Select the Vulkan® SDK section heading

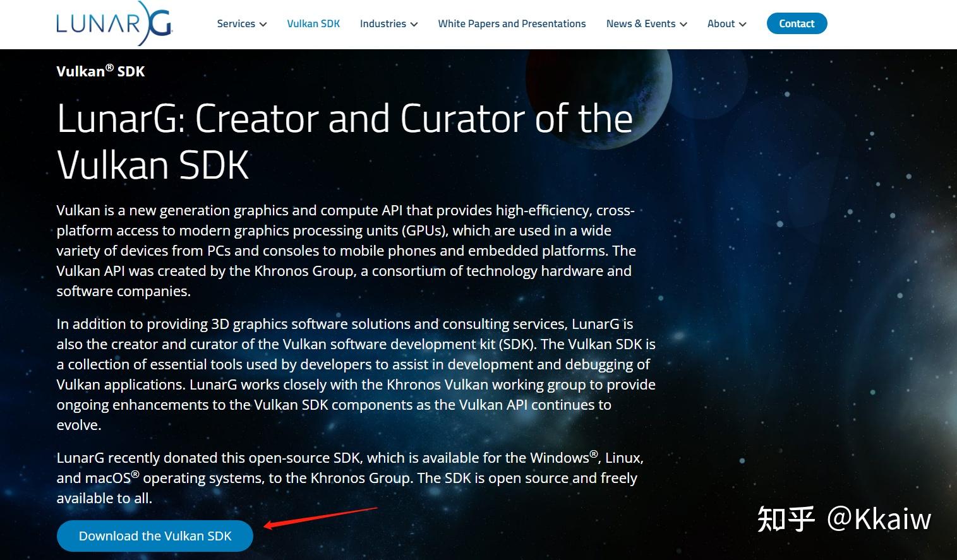tap(100, 71)
